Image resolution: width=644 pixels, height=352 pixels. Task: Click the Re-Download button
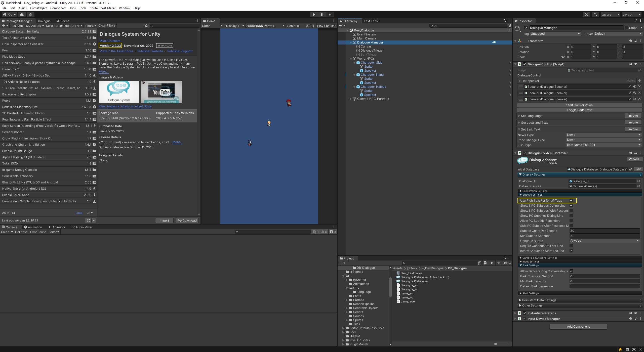(187, 221)
